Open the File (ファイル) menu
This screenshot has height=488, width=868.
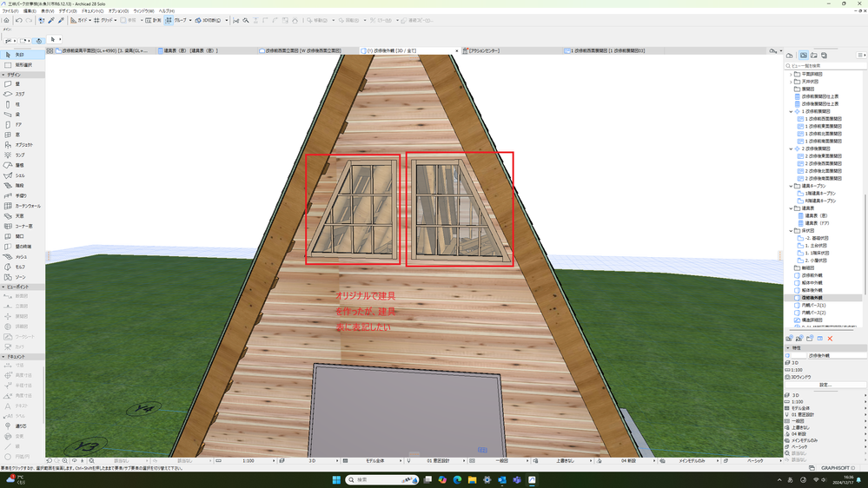click(10, 11)
